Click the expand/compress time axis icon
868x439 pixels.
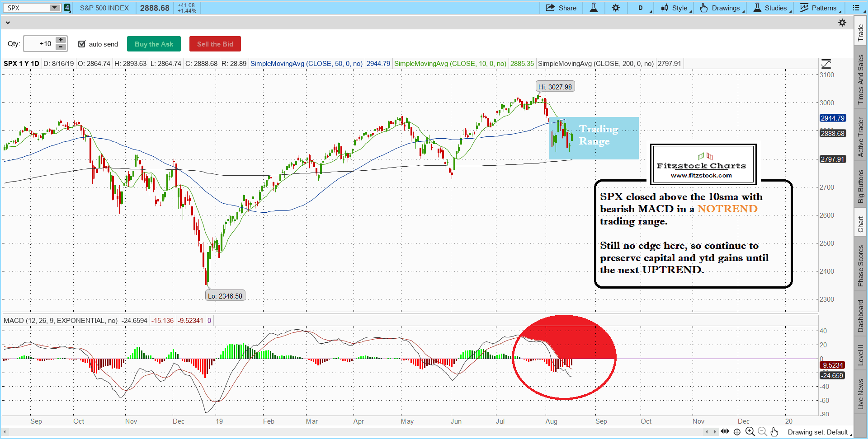tap(725, 432)
